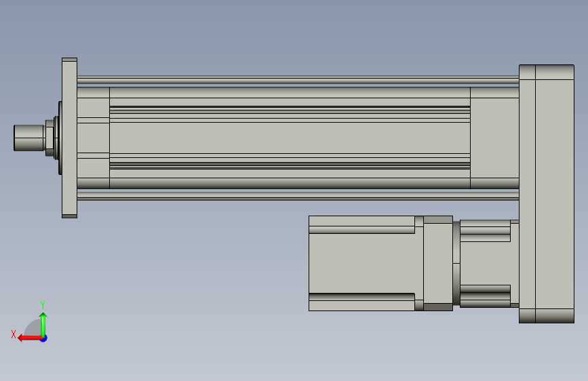Select the square motor flange block
The image size is (588, 381).
(438, 263)
